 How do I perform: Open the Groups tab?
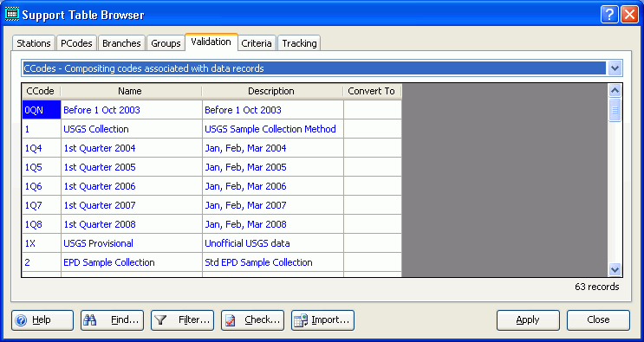pos(166,43)
